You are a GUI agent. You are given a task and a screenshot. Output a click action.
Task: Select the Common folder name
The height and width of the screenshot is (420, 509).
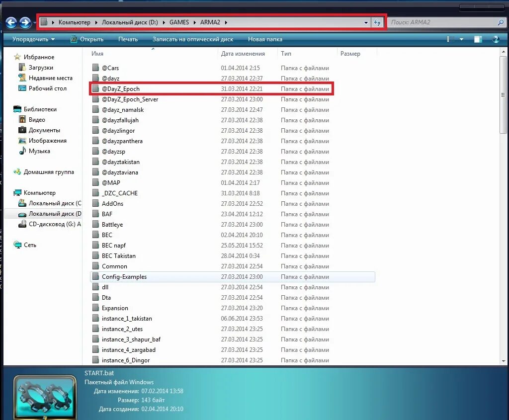click(x=114, y=266)
